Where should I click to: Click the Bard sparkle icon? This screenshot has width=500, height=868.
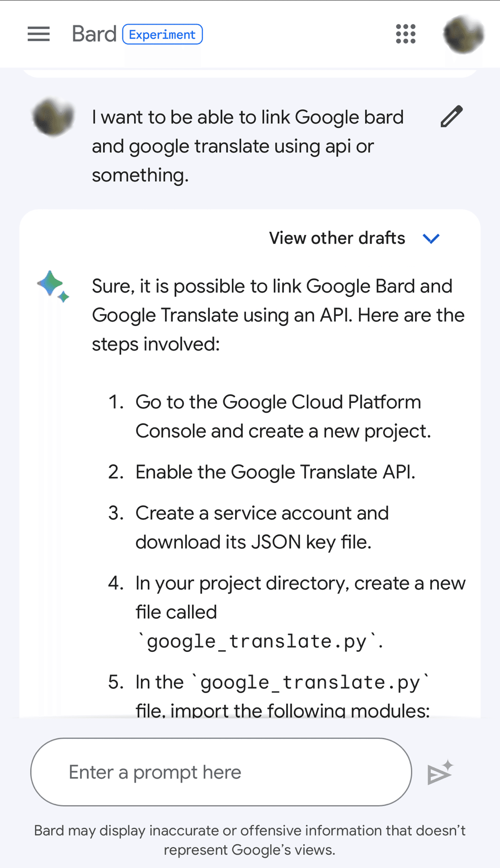coord(53,287)
